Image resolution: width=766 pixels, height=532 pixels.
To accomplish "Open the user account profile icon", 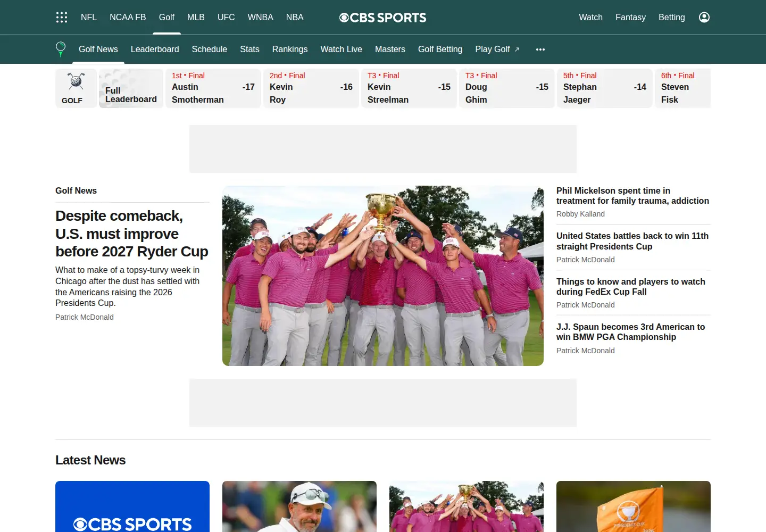I will [x=704, y=17].
